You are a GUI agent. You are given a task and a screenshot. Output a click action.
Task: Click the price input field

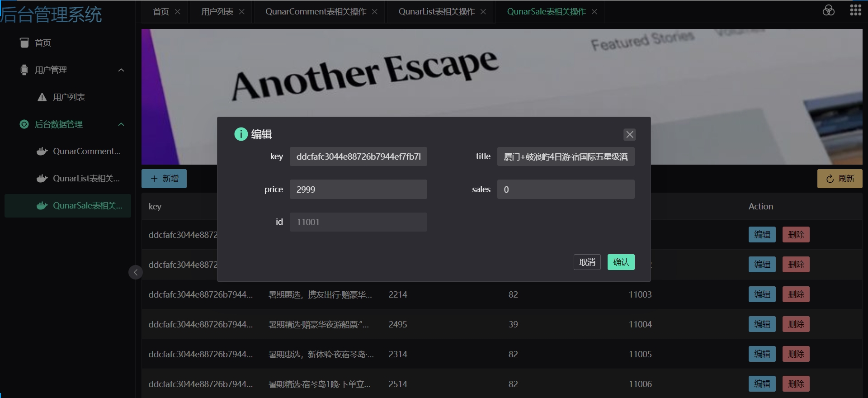tap(358, 190)
